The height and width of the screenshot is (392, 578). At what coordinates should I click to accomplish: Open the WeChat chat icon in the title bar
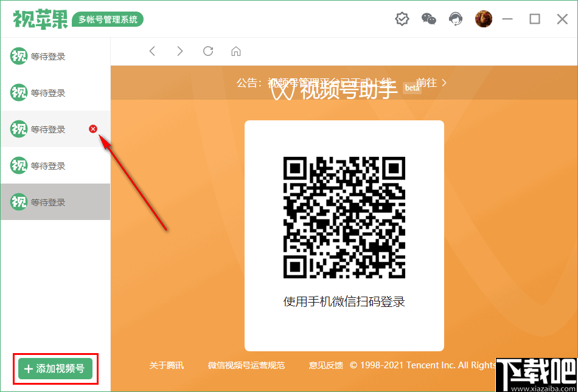point(428,19)
